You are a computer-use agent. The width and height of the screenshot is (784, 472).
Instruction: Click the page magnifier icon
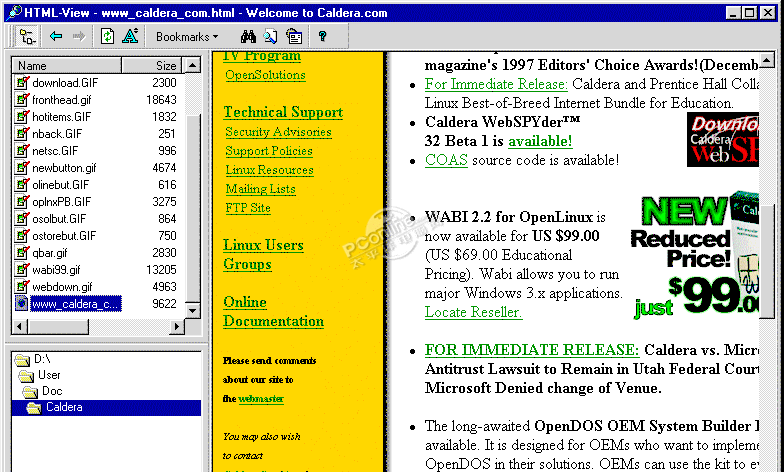[x=270, y=36]
